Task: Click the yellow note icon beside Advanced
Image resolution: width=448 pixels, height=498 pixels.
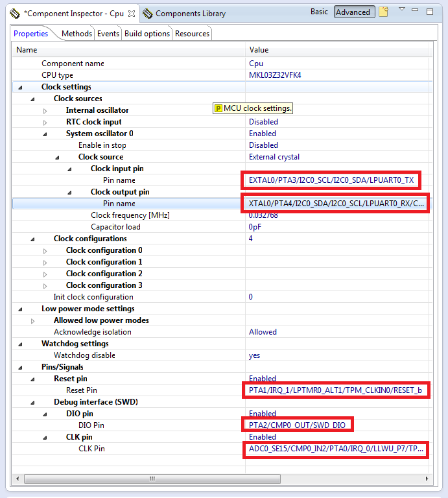Action: (384, 12)
